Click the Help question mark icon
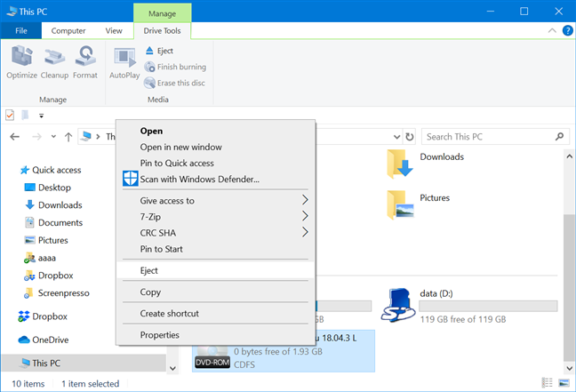Image resolution: width=576 pixels, height=392 pixels. pos(567,30)
